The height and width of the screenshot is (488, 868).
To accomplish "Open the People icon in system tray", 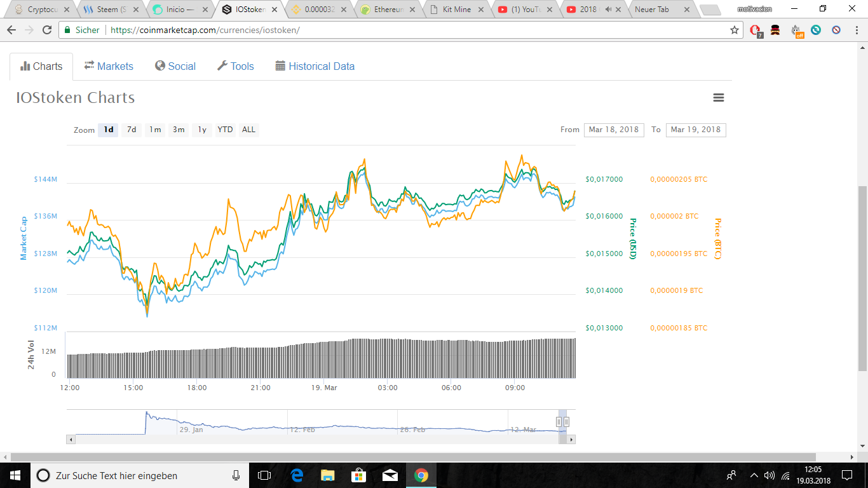I will 731,475.
